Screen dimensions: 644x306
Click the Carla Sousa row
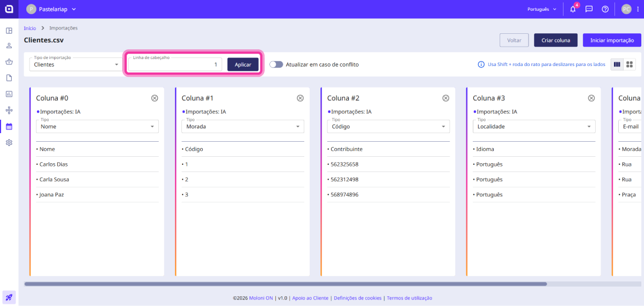97,179
